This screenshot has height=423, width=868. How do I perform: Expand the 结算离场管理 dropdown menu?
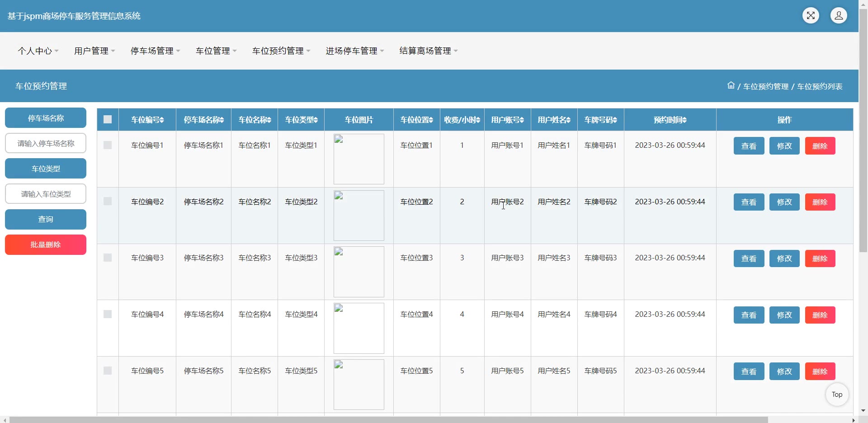429,51
